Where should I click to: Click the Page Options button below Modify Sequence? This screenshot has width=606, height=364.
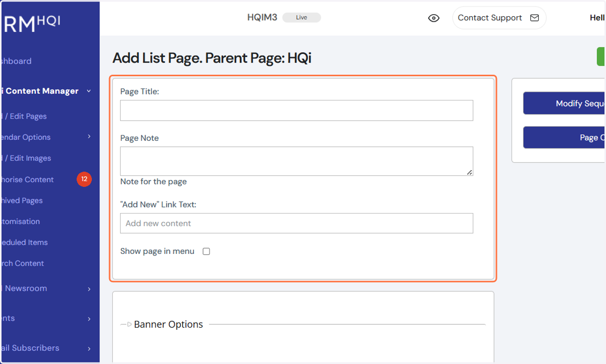tap(564, 137)
